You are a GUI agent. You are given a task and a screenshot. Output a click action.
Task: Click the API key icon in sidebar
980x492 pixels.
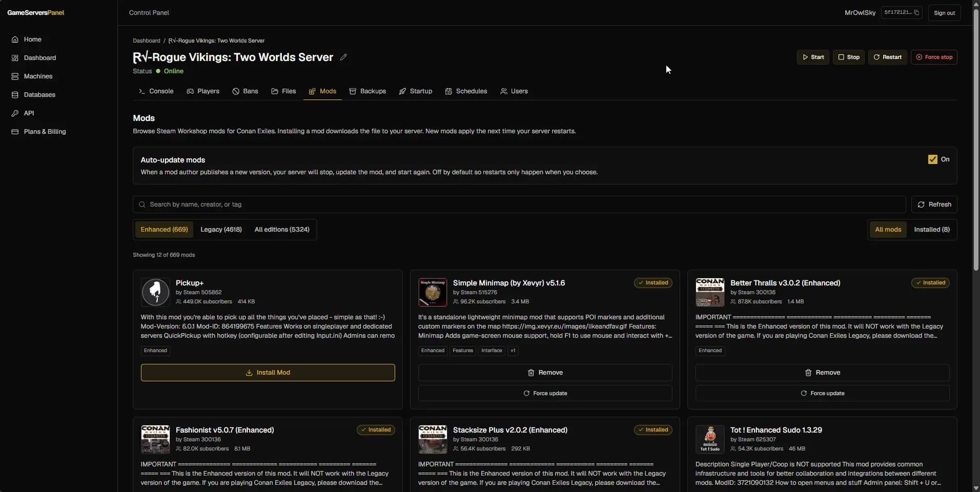click(x=15, y=113)
